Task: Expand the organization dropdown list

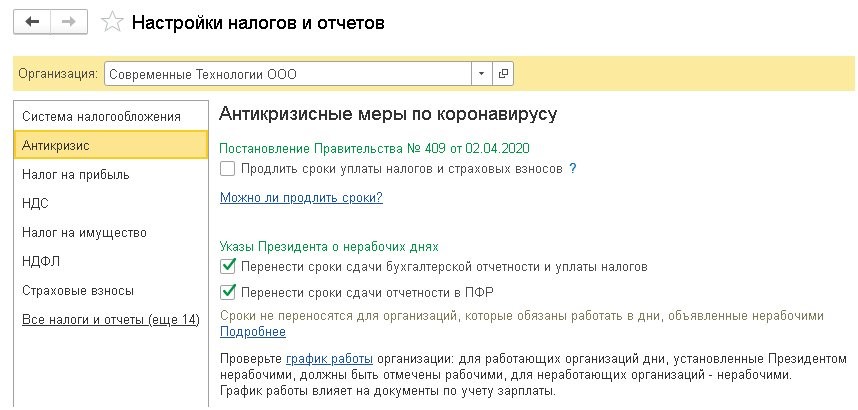Action: pos(481,74)
